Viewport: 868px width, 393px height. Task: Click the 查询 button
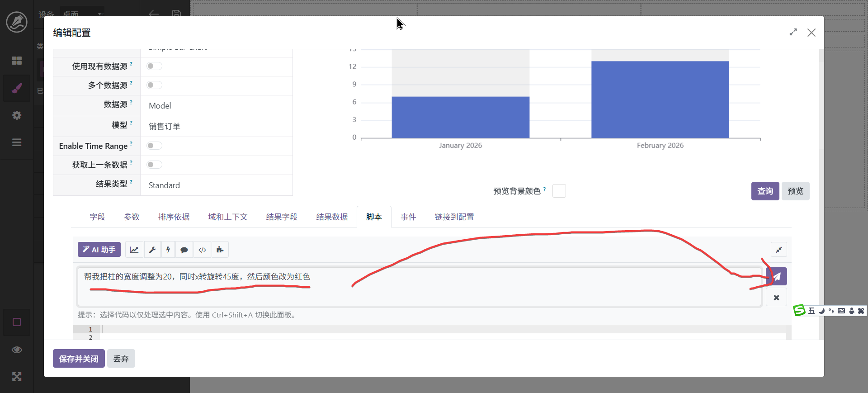(x=765, y=191)
